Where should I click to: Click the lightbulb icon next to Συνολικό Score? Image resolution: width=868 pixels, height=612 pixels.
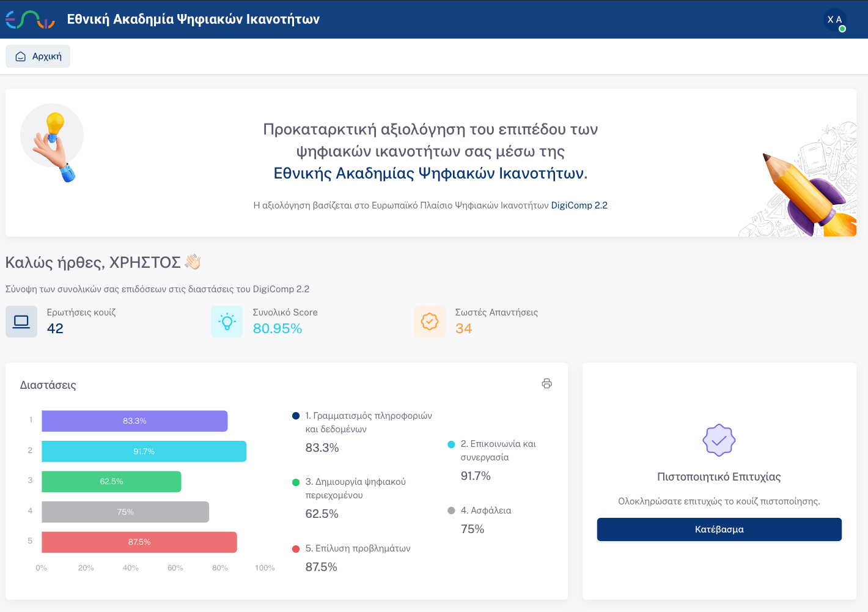pyautogui.click(x=227, y=321)
